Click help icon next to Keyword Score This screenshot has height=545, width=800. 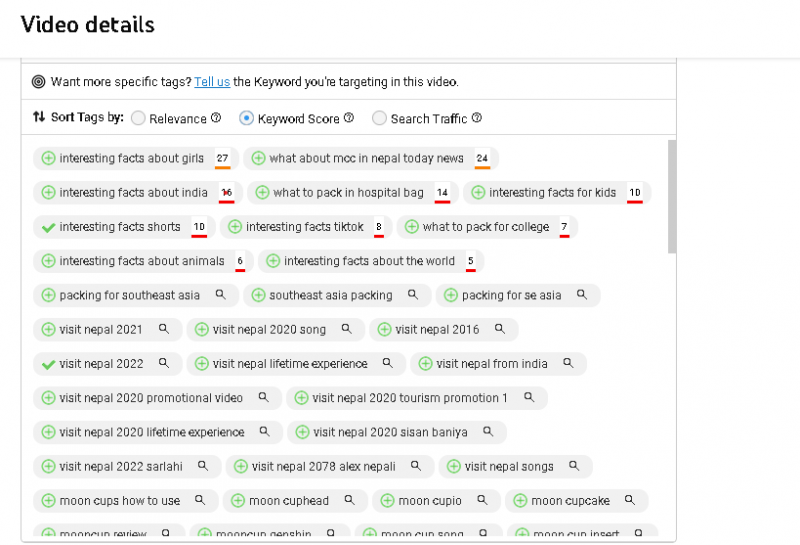(349, 118)
